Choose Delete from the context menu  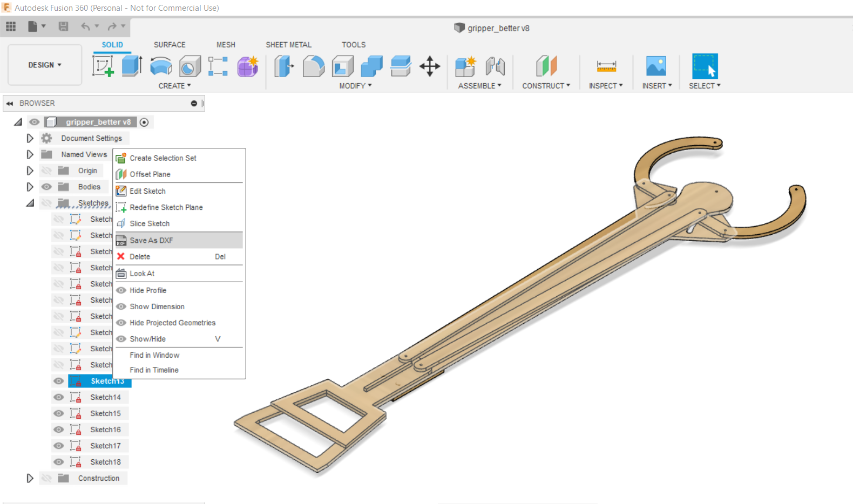click(x=179, y=257)
